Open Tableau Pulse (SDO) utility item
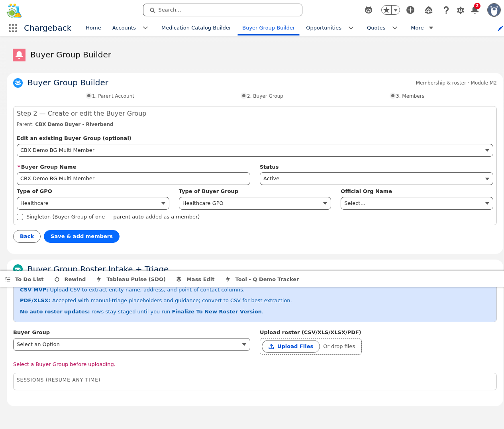 point(131,279)
